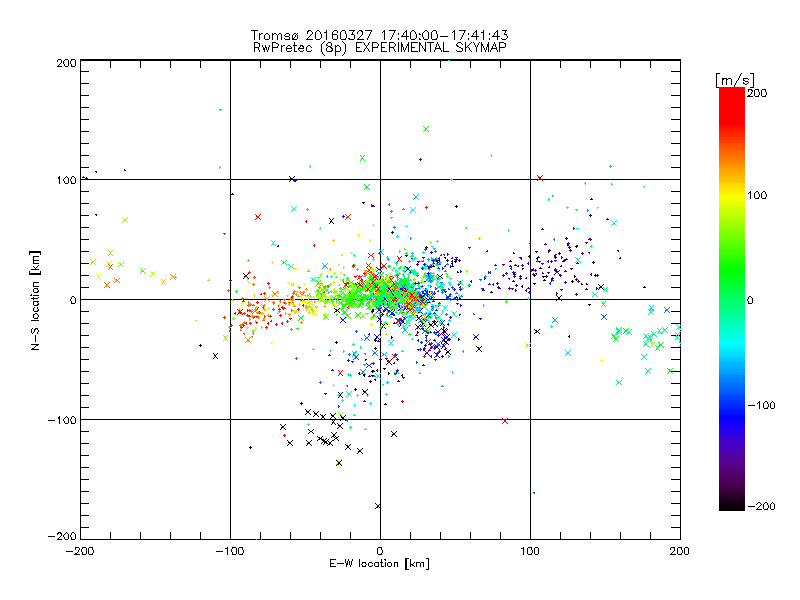
Task: Click the 'E-W location [km]' axis label
Action: coord(379,564)
